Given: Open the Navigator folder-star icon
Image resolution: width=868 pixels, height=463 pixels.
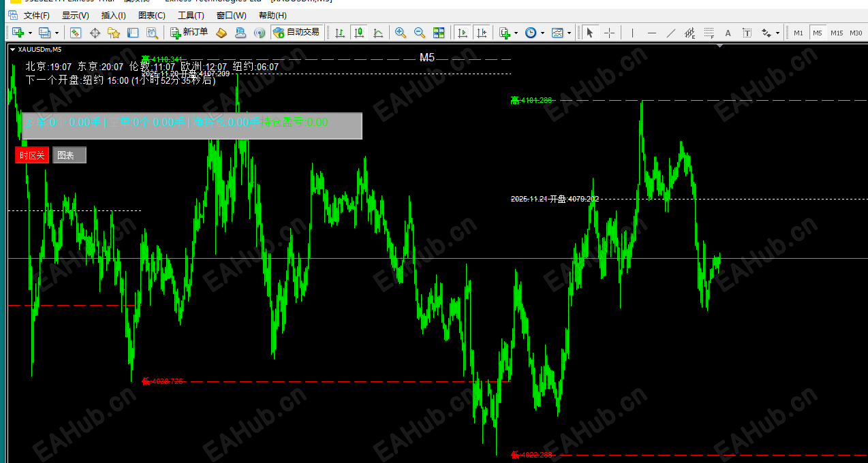Looking at the screenshot, I should [x=114, y=32].
